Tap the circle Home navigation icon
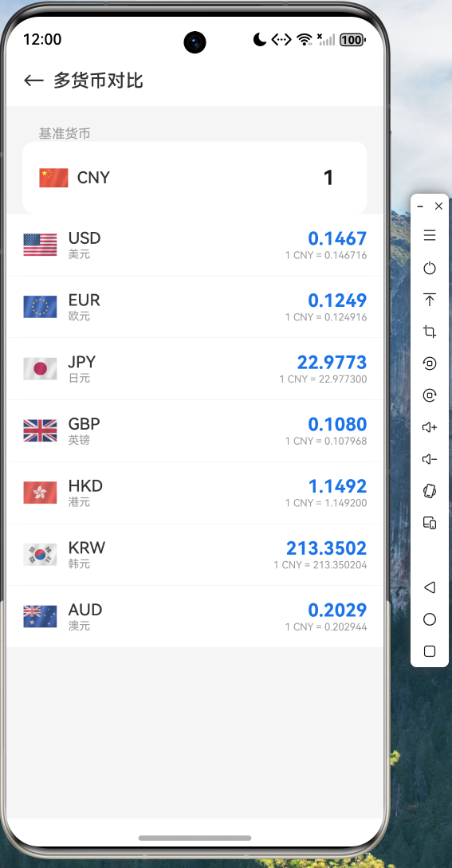The image size is (452, 868). click(430, 619)
